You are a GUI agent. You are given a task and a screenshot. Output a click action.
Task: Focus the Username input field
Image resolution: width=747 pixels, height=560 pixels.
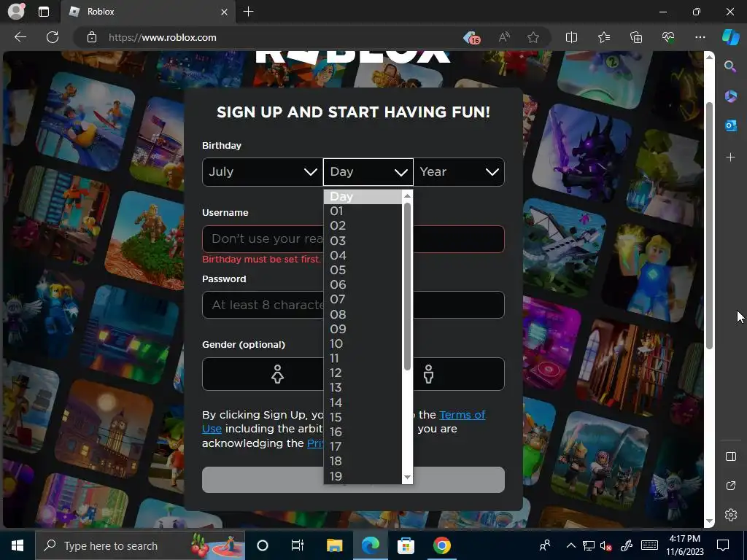coord(353,239)
